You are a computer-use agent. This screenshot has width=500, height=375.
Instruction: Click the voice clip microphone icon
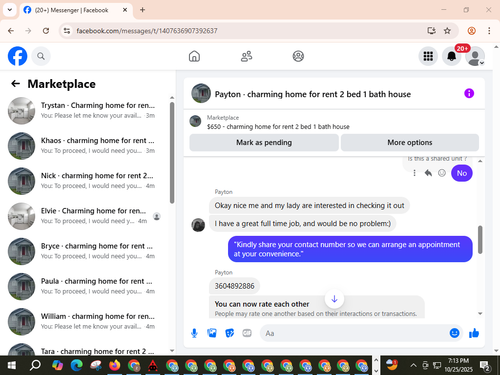tap(194, 333)
